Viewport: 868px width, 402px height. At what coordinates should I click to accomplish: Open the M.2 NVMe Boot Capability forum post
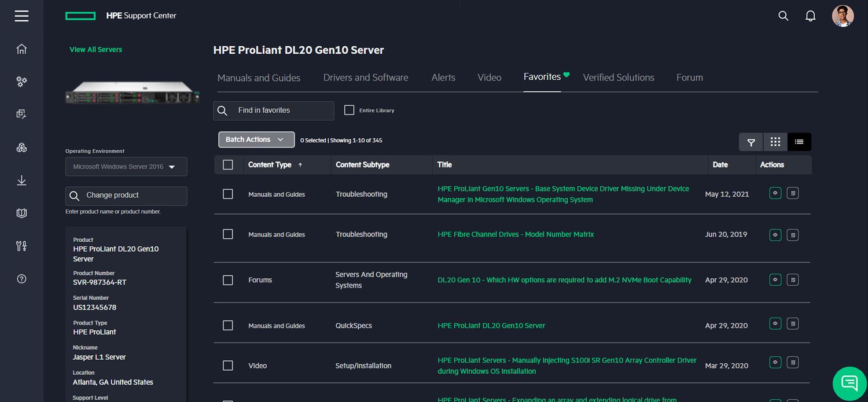pyautogui.click(x=565, y=280)
